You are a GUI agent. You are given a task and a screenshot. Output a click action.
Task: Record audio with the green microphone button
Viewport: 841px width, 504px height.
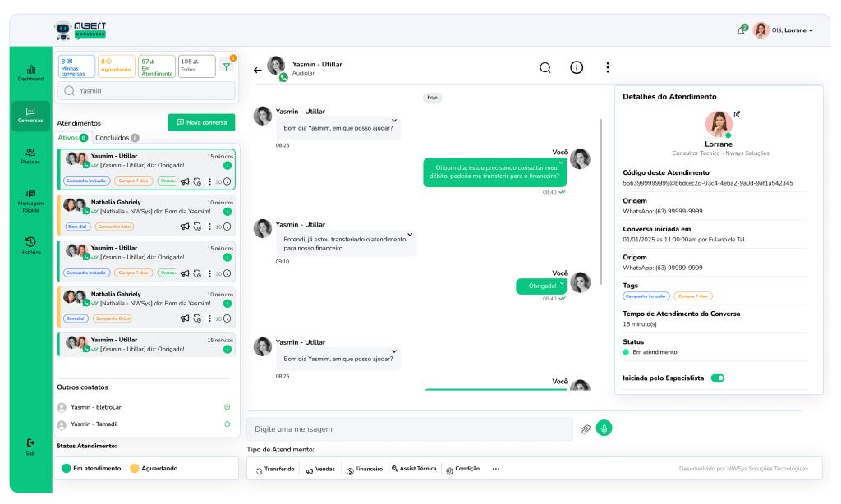[604, 428]
